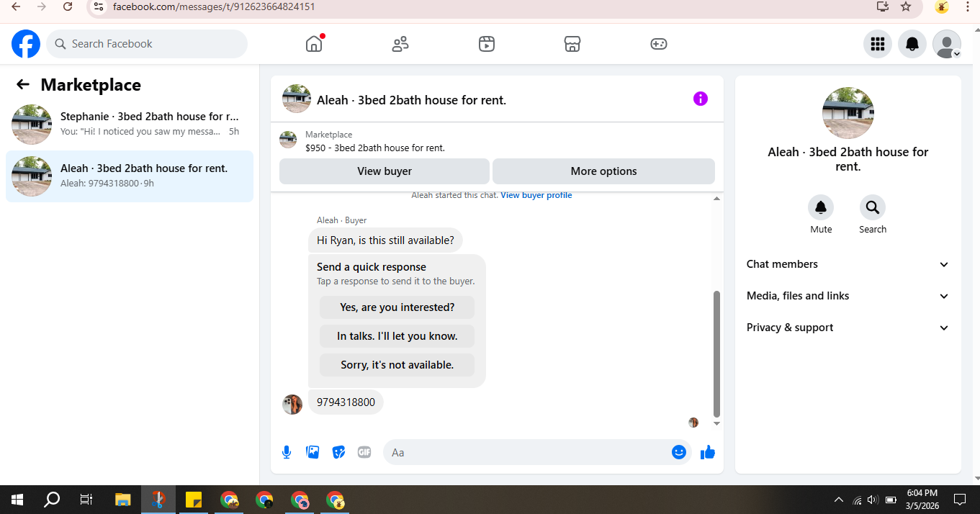Open the install app icon in address bar
Viewport: 980px width, 514px height.
883,6
